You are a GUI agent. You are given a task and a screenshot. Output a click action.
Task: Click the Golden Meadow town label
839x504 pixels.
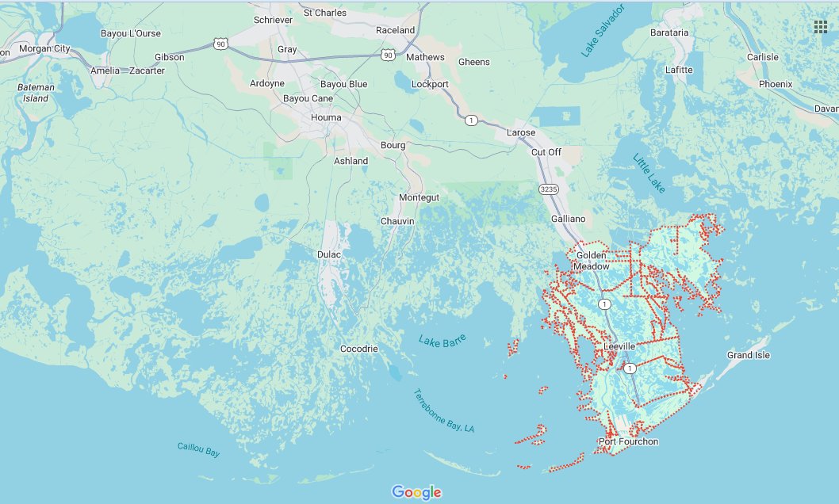click(592, 261)
